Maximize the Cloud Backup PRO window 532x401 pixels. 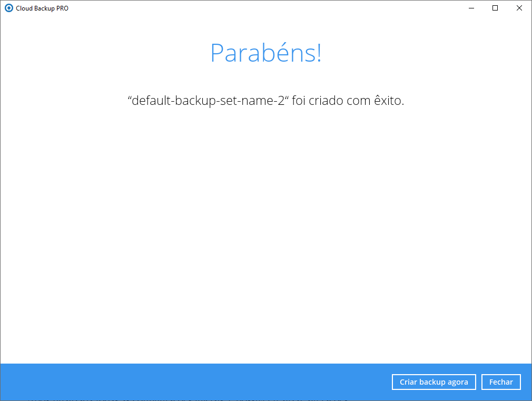[495, 8]
